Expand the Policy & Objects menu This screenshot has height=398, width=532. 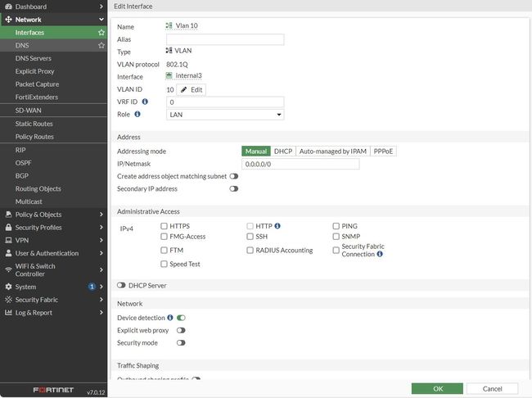point(54,215)
